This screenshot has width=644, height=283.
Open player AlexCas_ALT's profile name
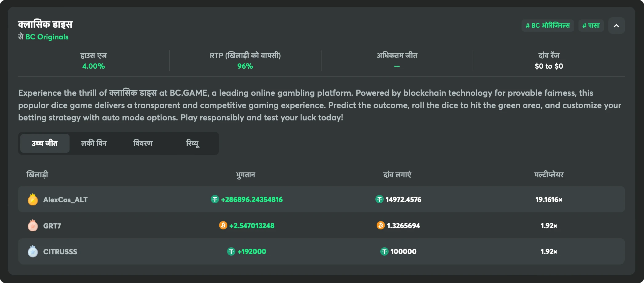pyautogui.click(x=65, y=200)
